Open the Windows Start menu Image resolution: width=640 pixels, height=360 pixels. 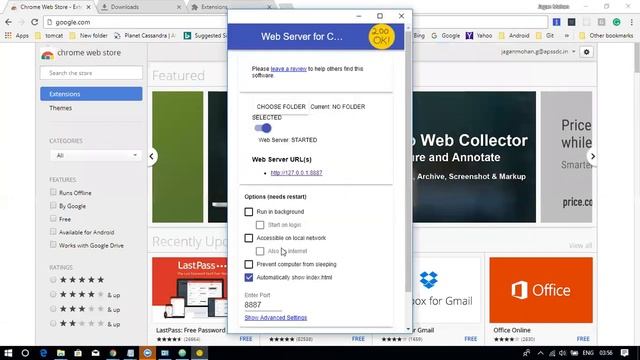click(8, 353)
